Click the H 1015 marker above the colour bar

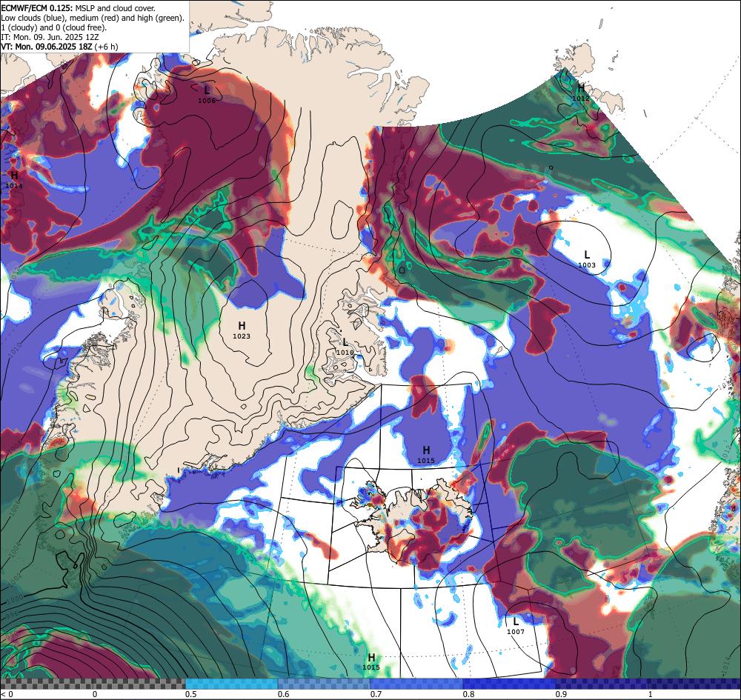click(x=371, y=661)
